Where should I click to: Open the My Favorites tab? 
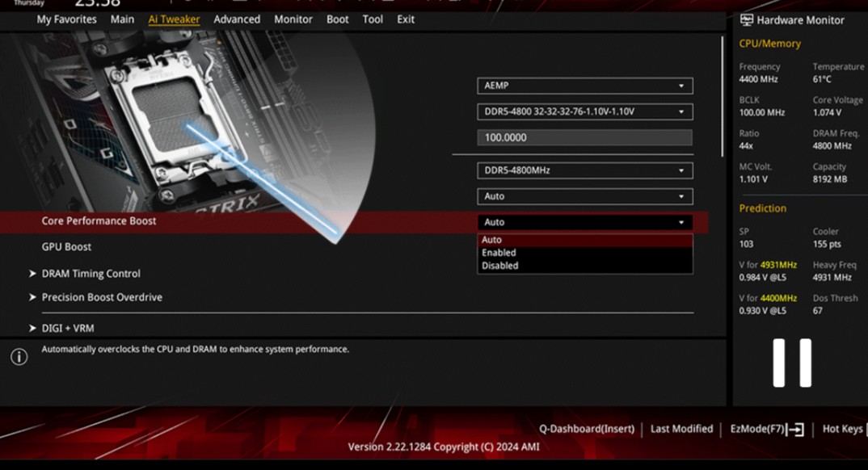tap(66, 19)
